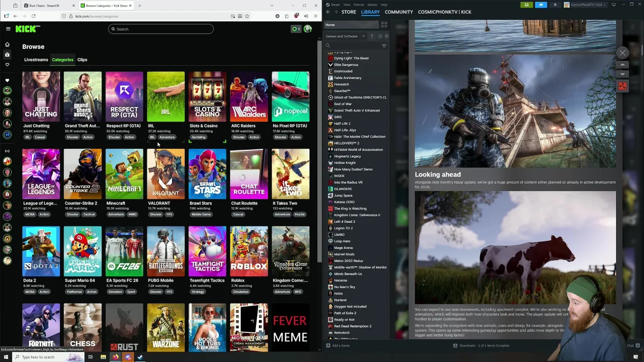Open Windows Start menu
Viewport: 644px width, 362px height.
click(x=7, y=357)
